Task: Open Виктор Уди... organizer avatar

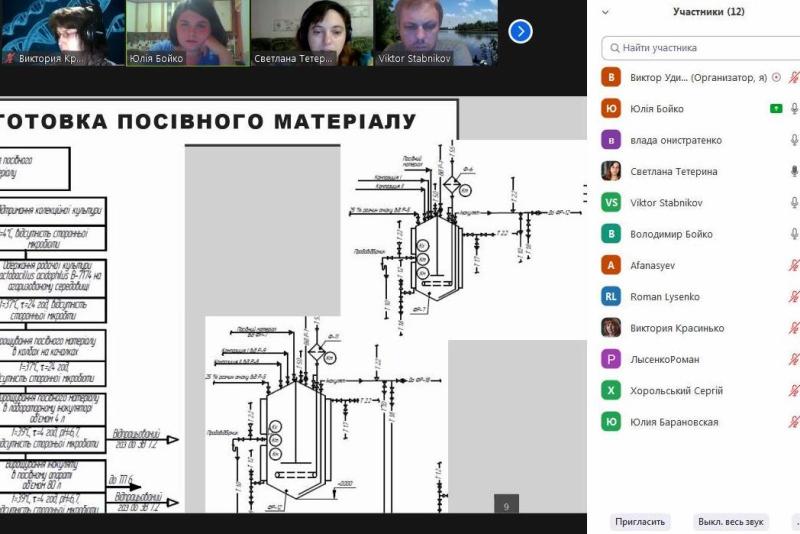Action: [611, 78]
